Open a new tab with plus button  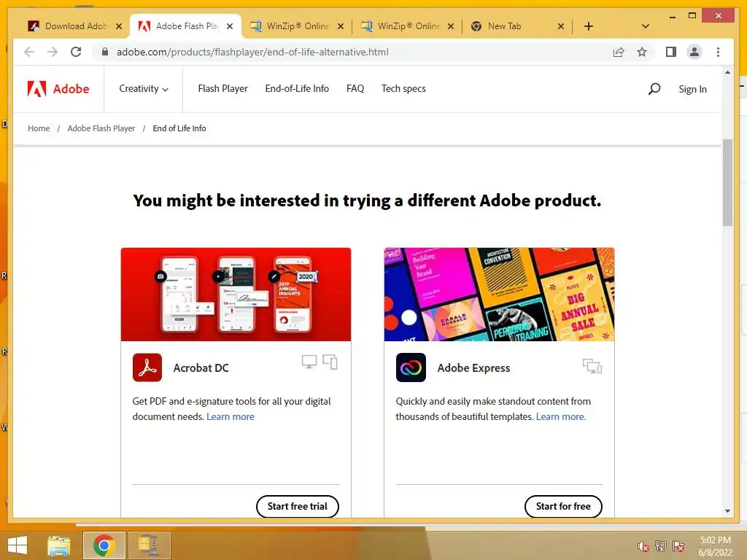click(x=589, y=26)
